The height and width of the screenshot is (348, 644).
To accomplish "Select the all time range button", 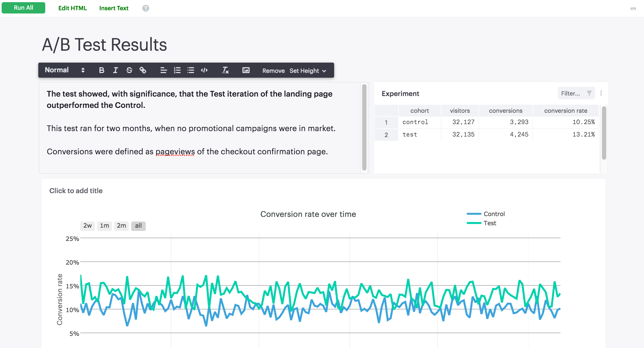I will [138, 226].
